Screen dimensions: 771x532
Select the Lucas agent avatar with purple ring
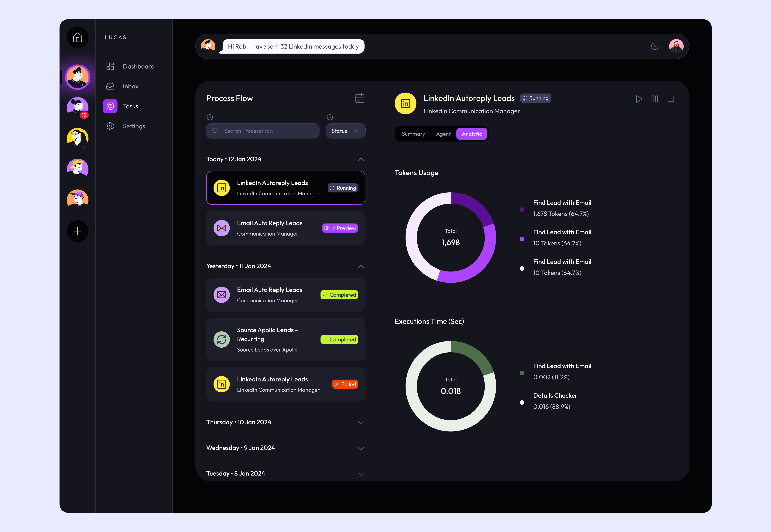pos(77,77)
